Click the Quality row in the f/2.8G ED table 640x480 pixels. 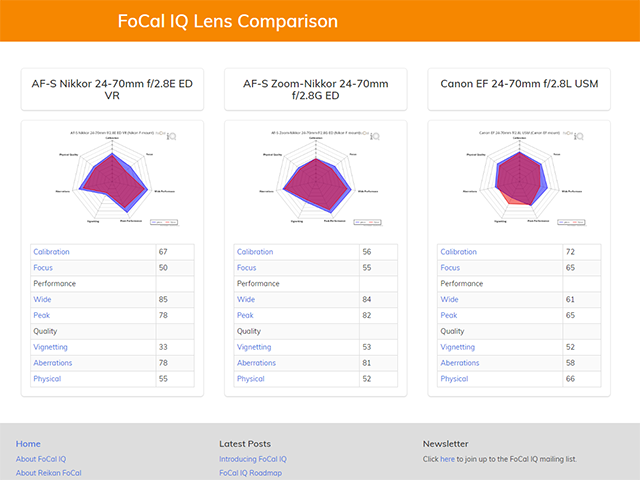coord(316,331)
